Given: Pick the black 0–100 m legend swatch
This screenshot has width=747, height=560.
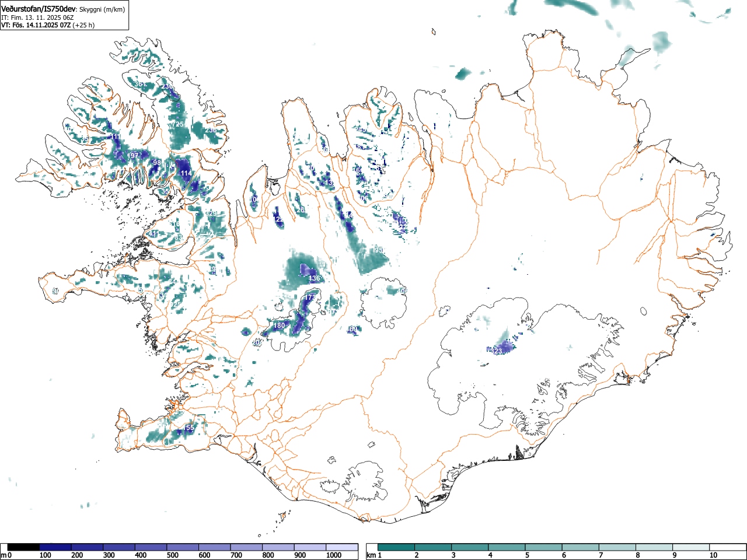Looking at the screenshot, I should click(23, 547).
